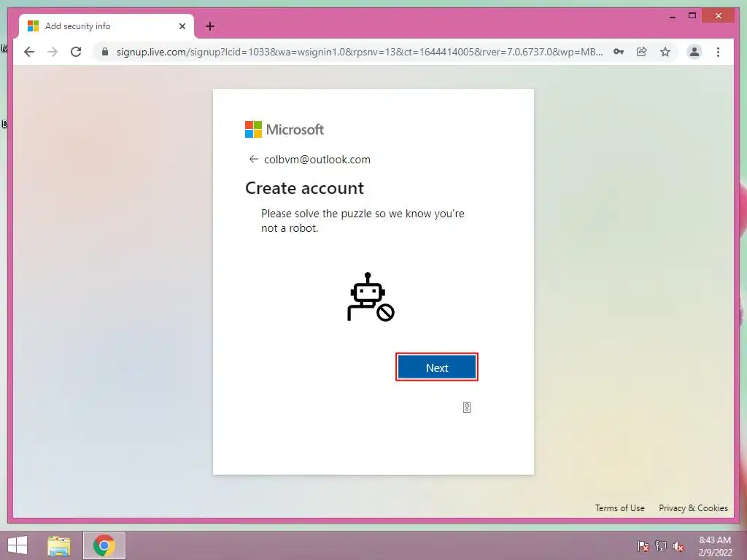
Task: Click the Microsoft logo
Action: [285, 129]
